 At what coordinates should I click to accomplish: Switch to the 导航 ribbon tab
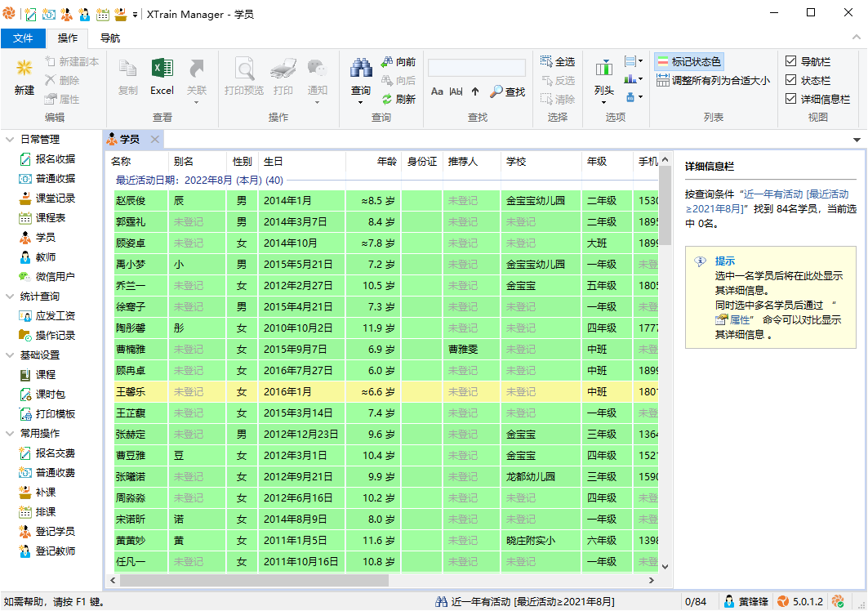[110, 38]
